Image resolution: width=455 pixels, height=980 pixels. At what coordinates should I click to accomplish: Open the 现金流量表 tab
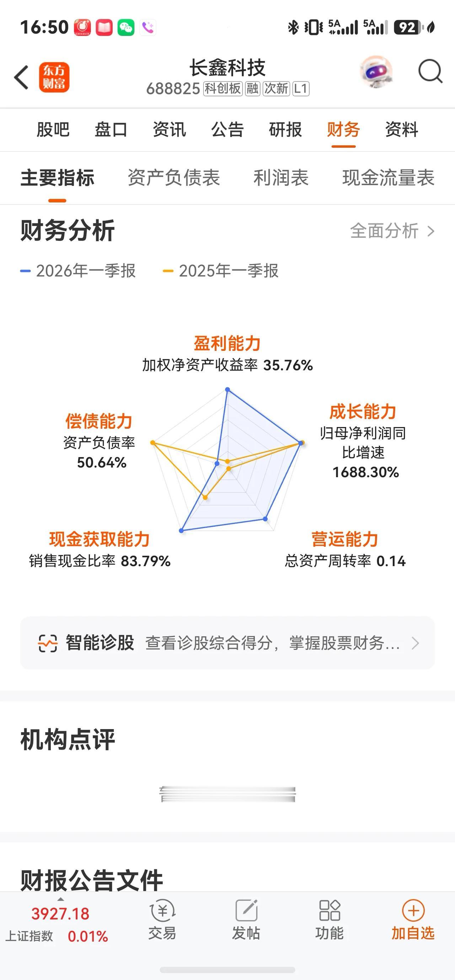coord(388,178)
